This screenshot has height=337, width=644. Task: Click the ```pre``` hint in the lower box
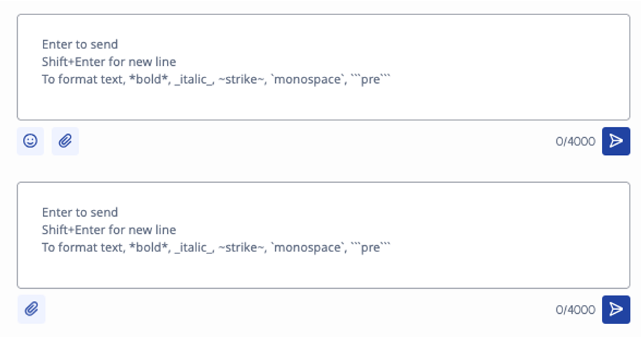click(371, 247)
